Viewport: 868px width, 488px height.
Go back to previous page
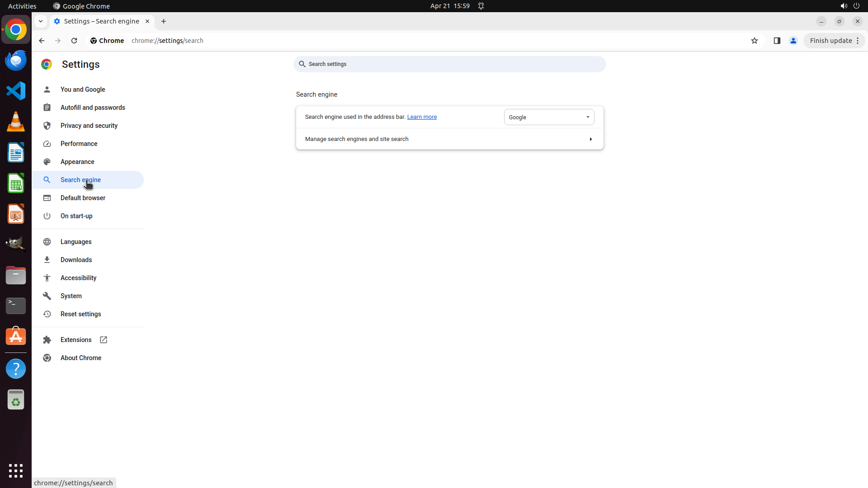tap(42, 41)
